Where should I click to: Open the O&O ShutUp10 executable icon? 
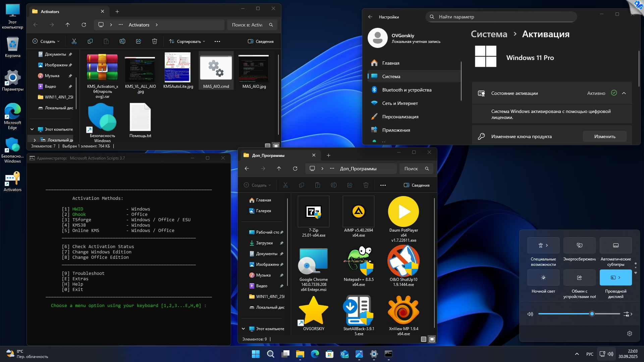[x=404, y=261]
